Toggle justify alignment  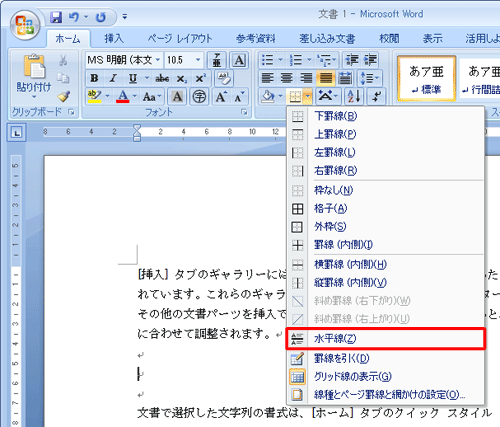pyautogui.click(x=326, y=79)
